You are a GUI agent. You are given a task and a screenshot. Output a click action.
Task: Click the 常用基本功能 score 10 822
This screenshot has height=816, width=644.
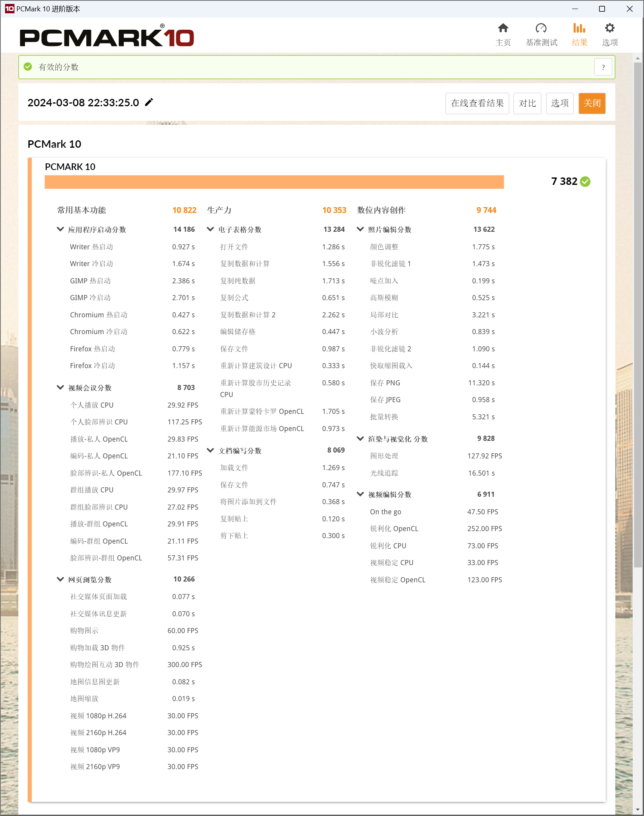click(184, 210)
